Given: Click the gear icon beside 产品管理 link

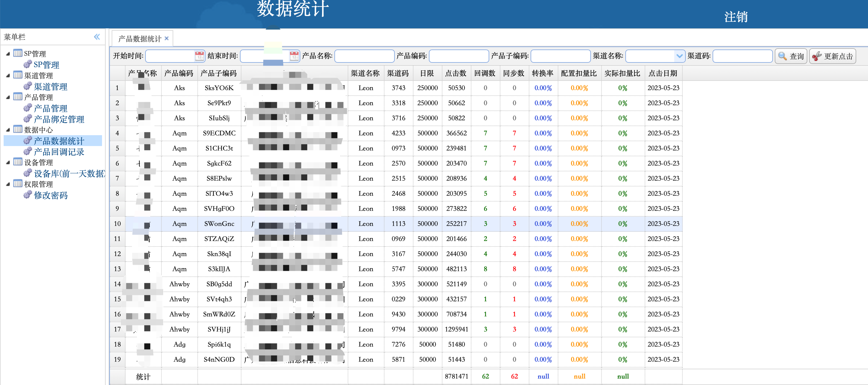Looking at the screenshot, I should click(x=28, y=108).
